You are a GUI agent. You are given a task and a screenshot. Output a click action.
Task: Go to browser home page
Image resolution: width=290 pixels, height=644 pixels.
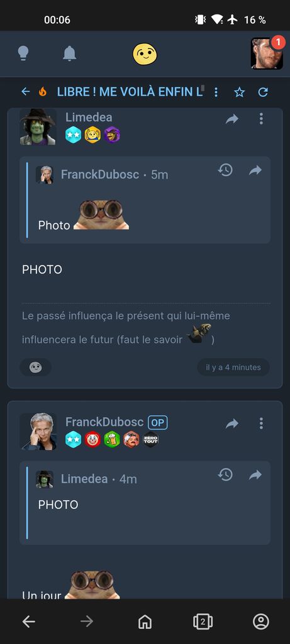(x=145, y=622)
